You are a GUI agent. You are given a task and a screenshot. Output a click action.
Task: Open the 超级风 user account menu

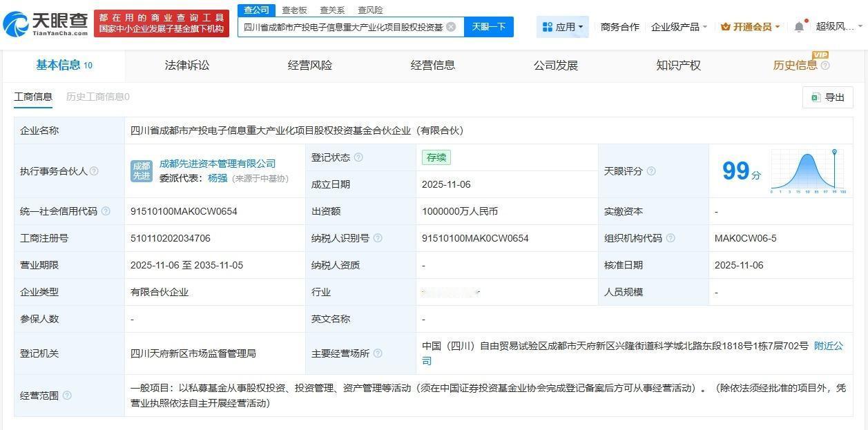838,27
